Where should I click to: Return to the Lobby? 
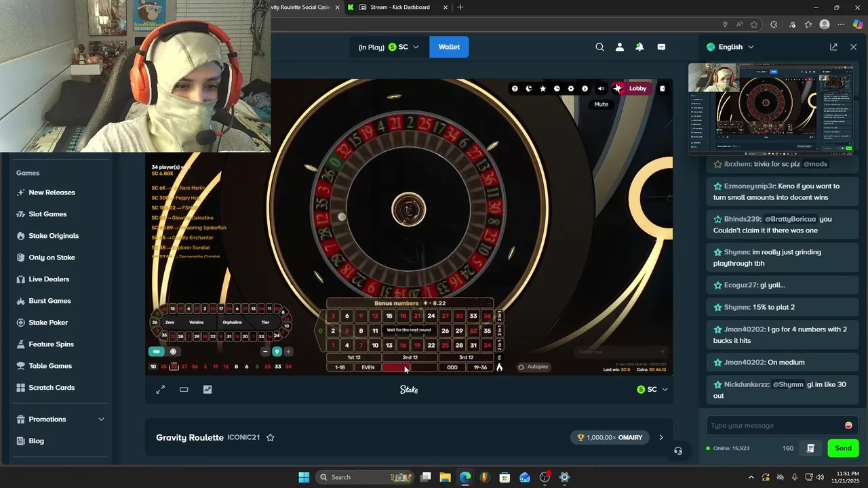coord(631,88)
